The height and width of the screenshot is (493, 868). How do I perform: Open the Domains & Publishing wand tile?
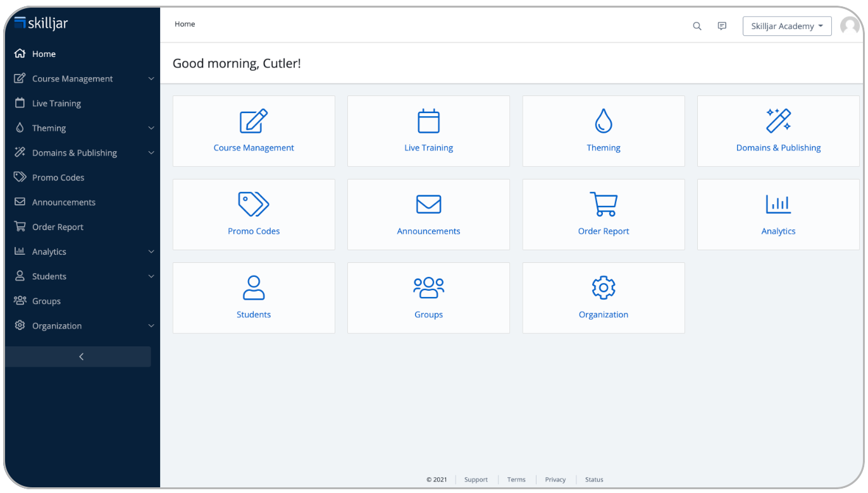click(778, 131)
